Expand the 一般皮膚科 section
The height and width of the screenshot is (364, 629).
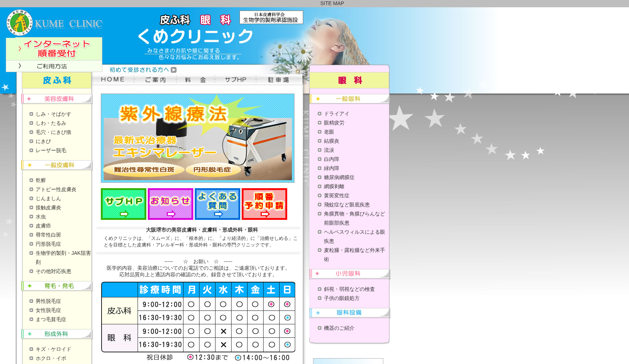56,165
